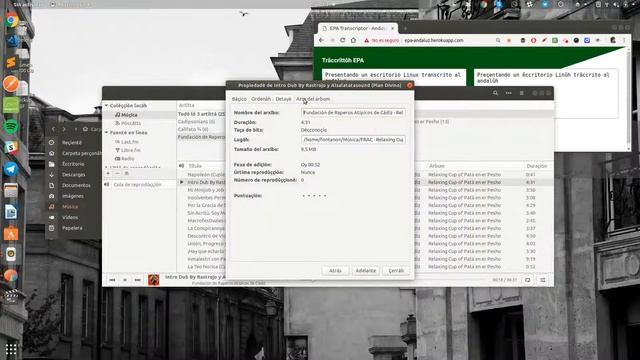Switch to the Ordenâh tab in properties dialog

coord(261,99)
